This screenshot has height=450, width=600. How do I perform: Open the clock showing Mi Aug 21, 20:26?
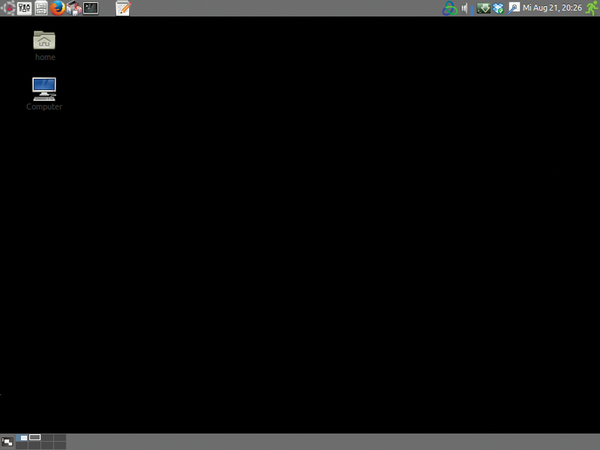tap(552, 8)
